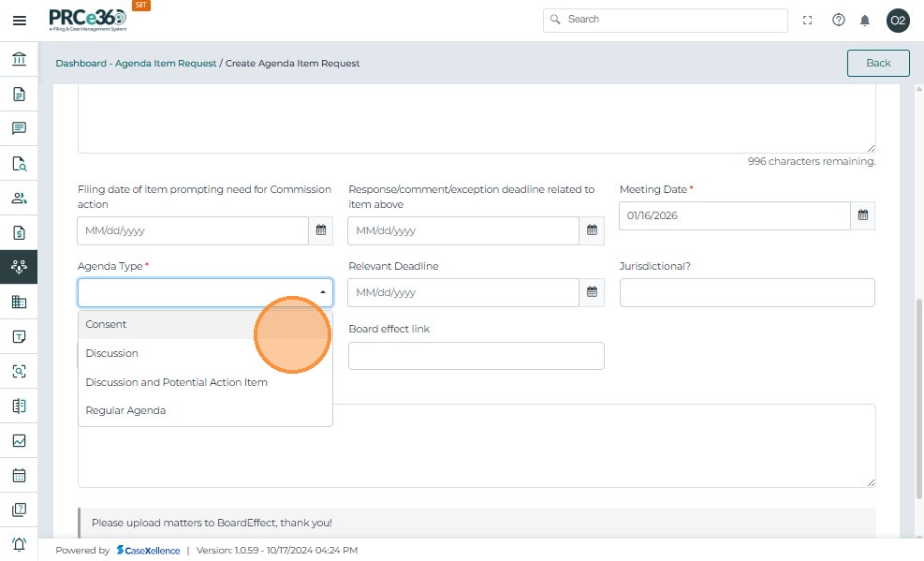Click the notifications bell in header
This screenshot has height=561, width=924.
(865, 21)
